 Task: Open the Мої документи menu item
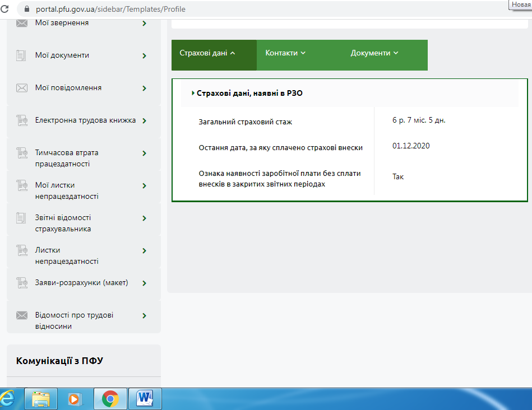[62, 55]
